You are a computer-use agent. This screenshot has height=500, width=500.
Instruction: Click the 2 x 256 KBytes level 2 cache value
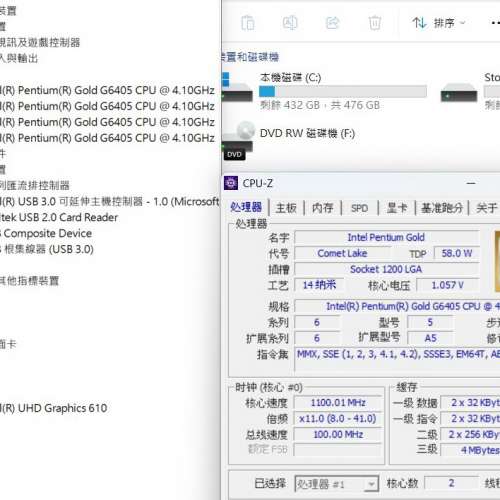(x=471, y=434)
